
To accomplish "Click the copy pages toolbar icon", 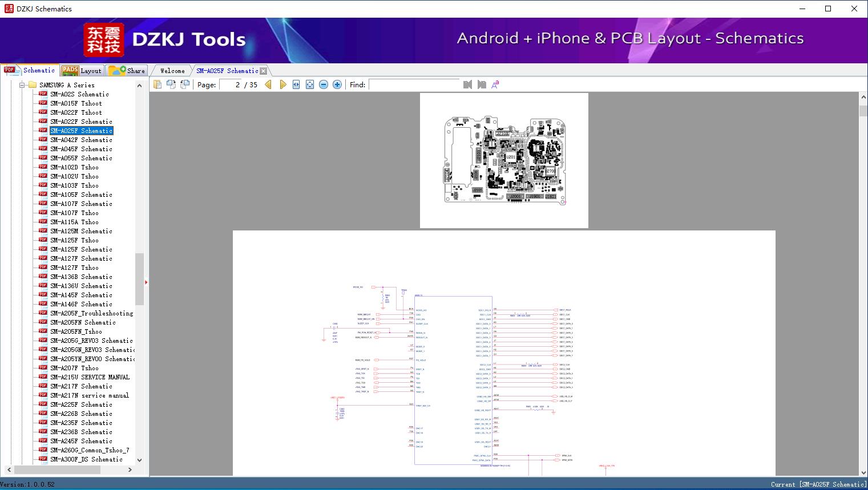I will click(158, 84).
